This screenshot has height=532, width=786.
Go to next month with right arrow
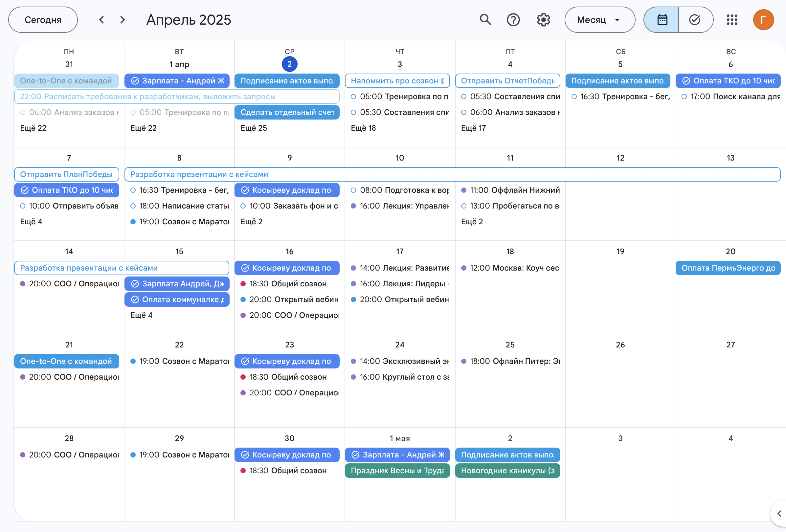click(x=123, y=20)
